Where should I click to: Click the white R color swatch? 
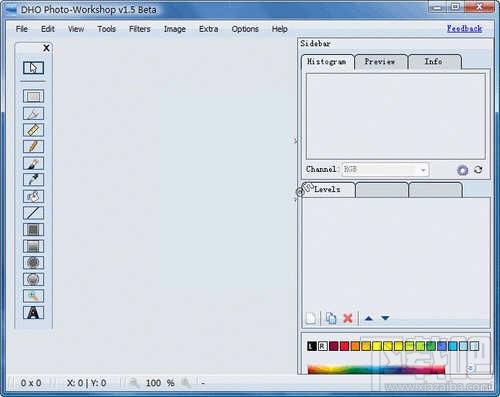coord(322,346)
